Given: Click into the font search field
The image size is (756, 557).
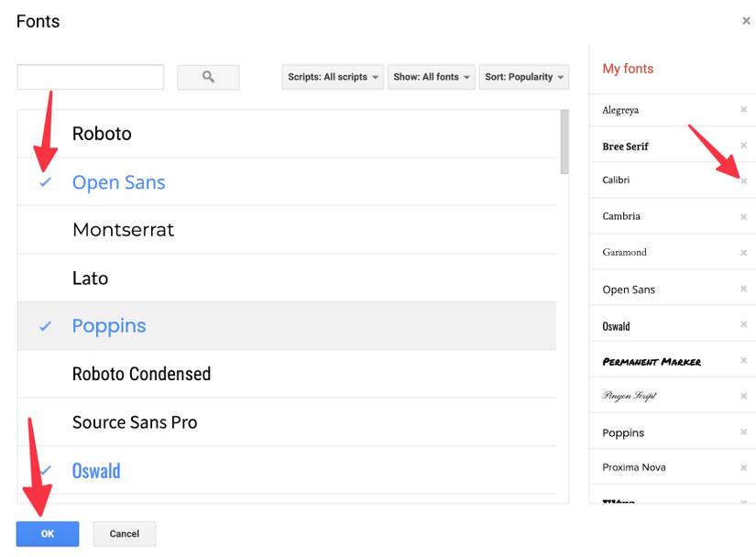Looking at the screenshot, I should (x=90, y=78).
